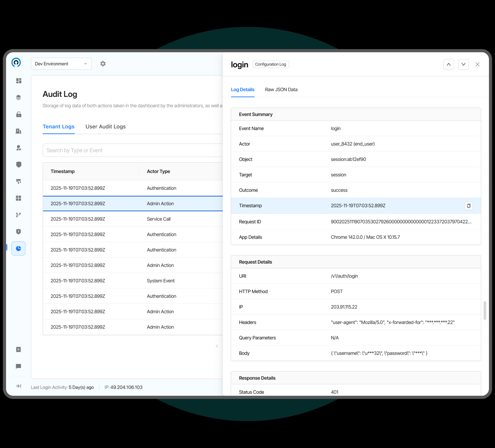Open the Dashboard panel from the sidebar
495x448 pixels.
(19, 81)
